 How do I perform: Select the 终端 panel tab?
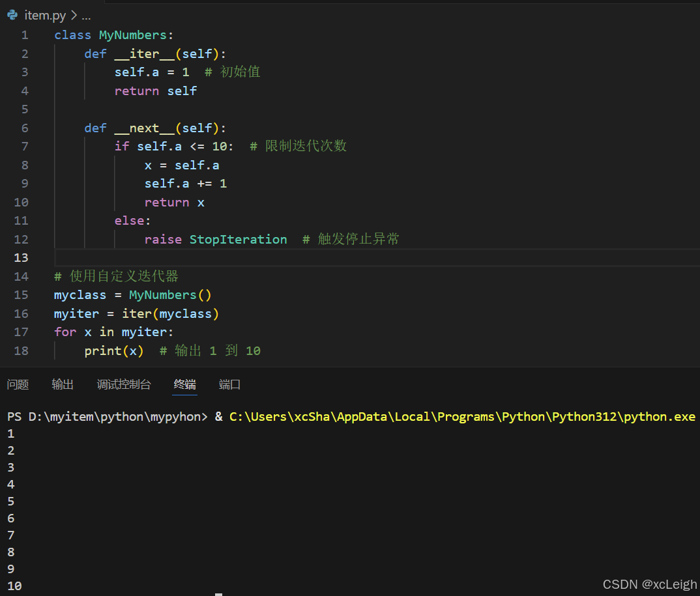185,384
